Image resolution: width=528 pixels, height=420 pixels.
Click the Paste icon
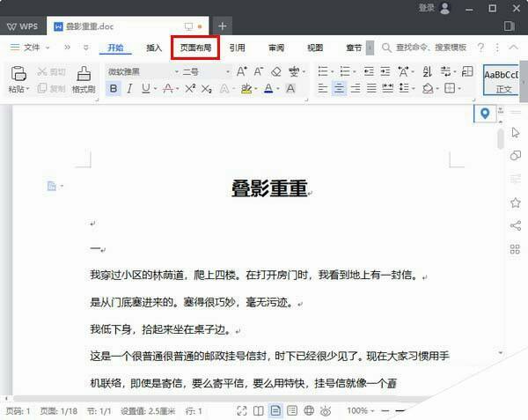pos(18,73)
